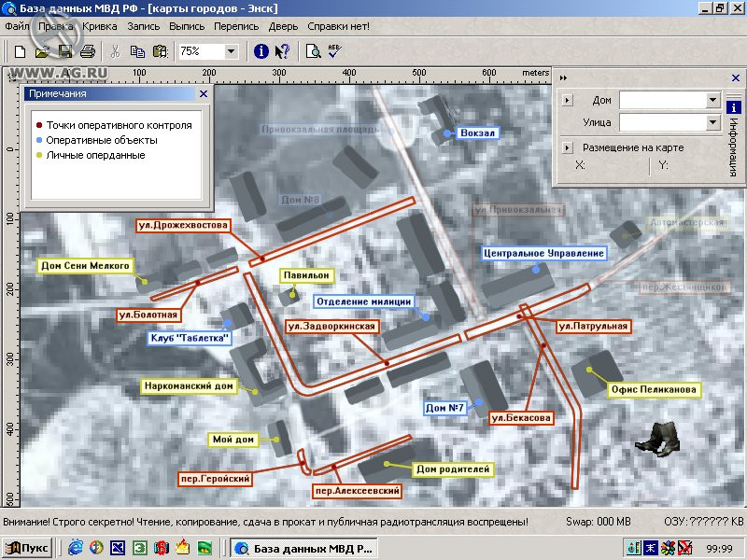Open the Кривка menu
The image size is (747, 560).
click(100, 27)
